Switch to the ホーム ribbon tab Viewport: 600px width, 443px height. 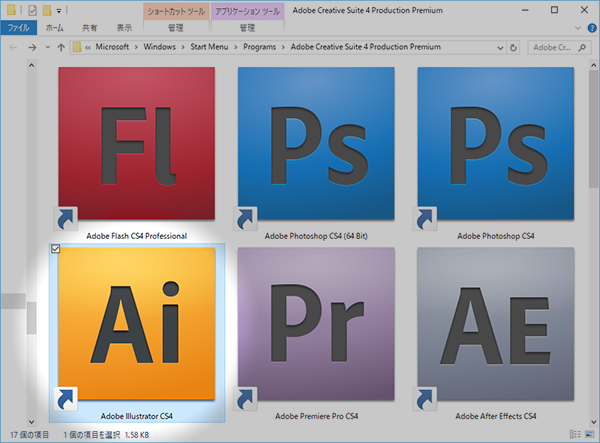point(55,28)
